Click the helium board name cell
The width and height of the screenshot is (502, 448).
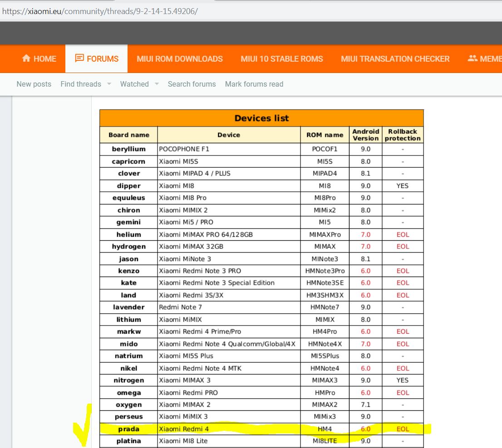129,234
